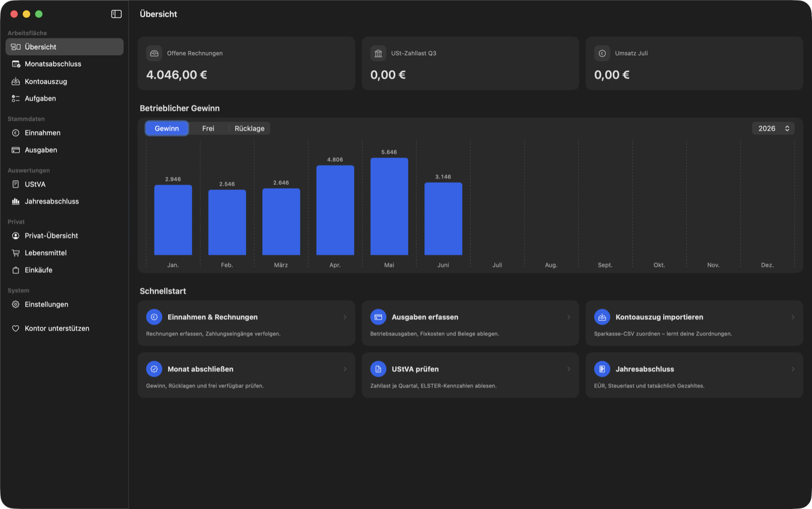Open Kontoauszug in the sidebar

point(64,81)
